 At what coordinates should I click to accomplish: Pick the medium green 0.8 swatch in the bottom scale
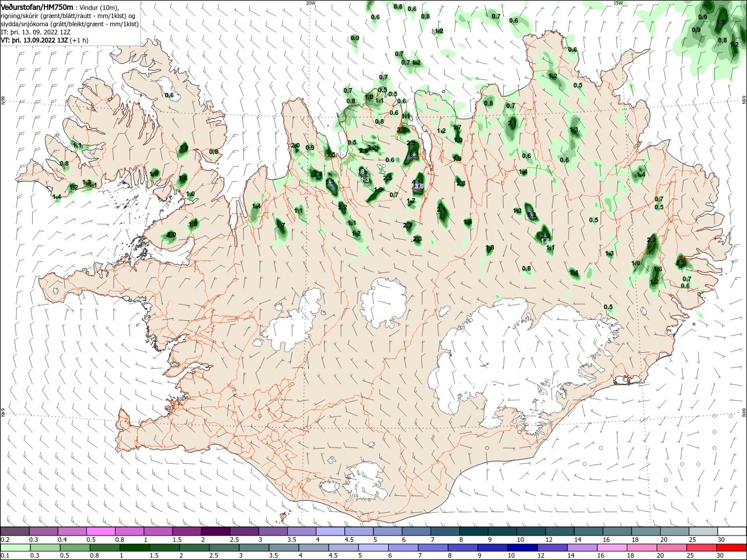click(104, 548)
